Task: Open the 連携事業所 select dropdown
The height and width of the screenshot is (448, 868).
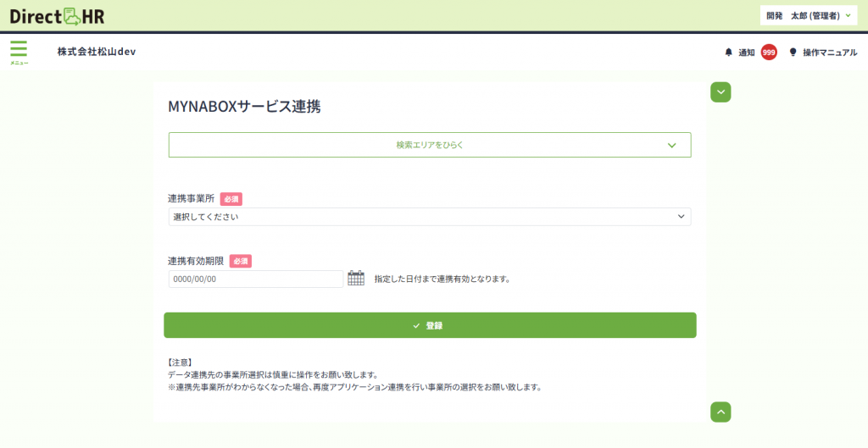Action: coord(430,217)
